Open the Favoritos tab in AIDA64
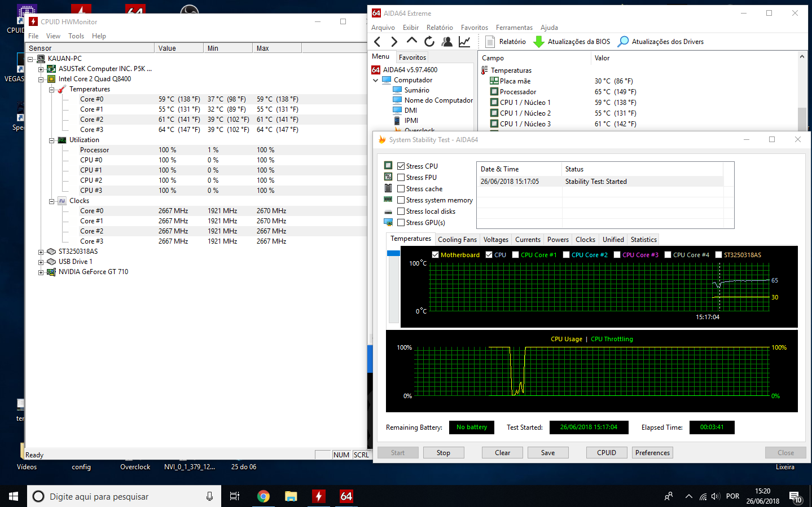The image size is (812, 507). (x=412, y=58)
